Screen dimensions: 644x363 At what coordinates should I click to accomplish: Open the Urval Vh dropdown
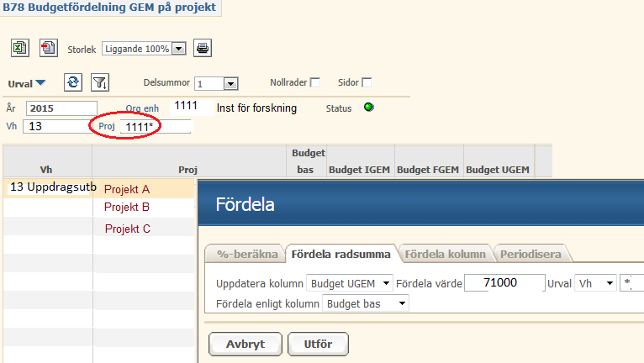click(x=595, y=283)
